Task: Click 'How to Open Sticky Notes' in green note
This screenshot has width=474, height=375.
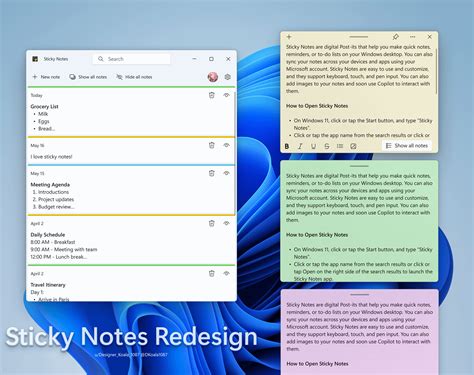Action: [x=317, y=235]
